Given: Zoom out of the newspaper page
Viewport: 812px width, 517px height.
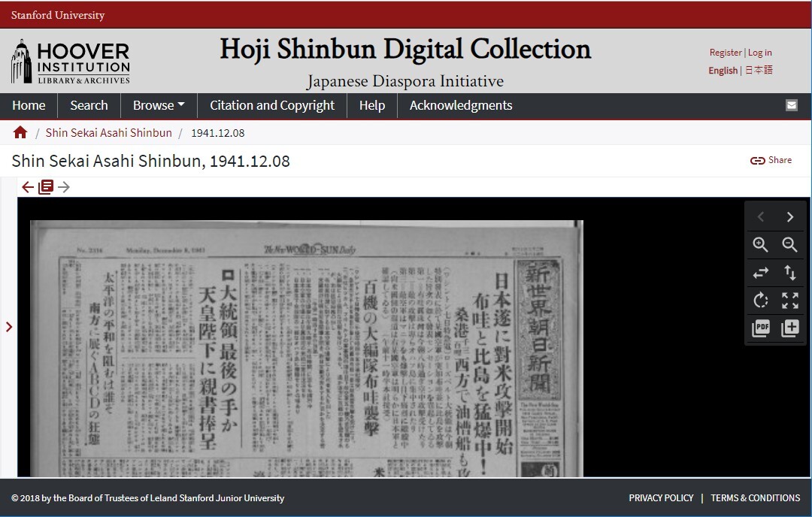Looking at the screenshot, I should pyautogui.click(x=789, y=245).
